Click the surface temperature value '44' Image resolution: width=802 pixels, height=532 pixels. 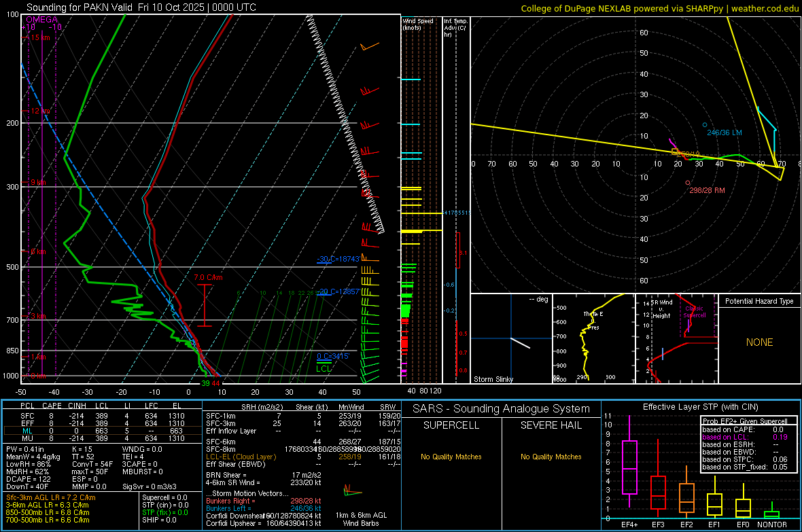click(215, 383)
